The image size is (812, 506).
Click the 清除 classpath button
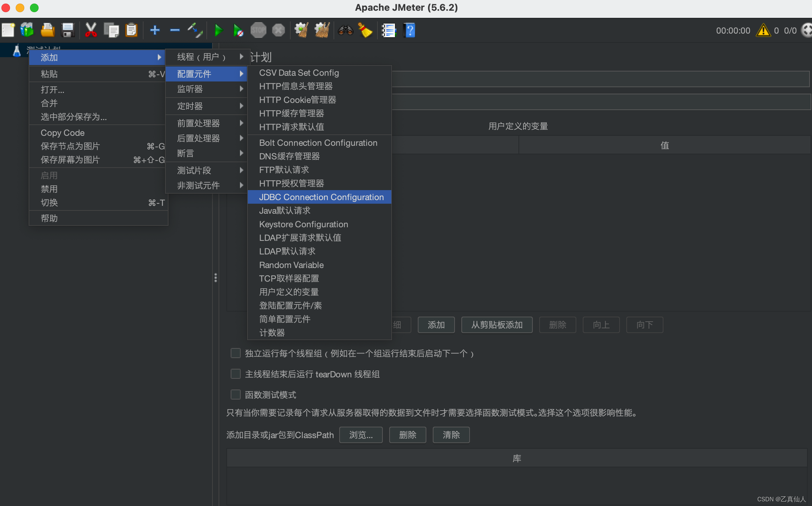[x=451, y=435]
